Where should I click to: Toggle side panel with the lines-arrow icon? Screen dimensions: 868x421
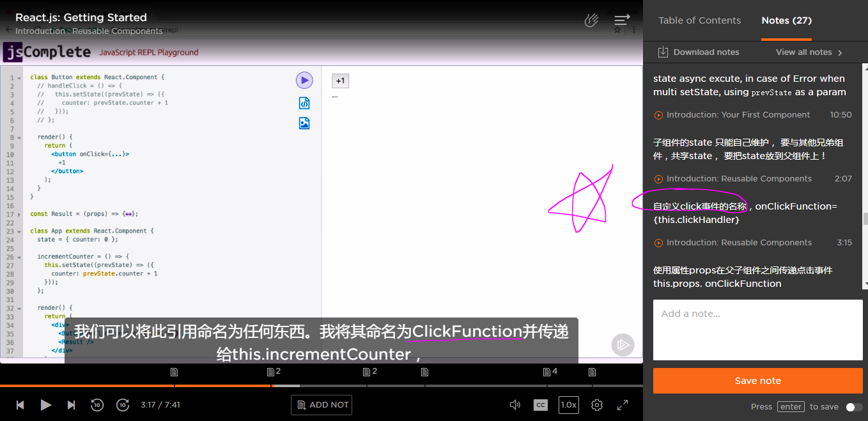point(622,20)
